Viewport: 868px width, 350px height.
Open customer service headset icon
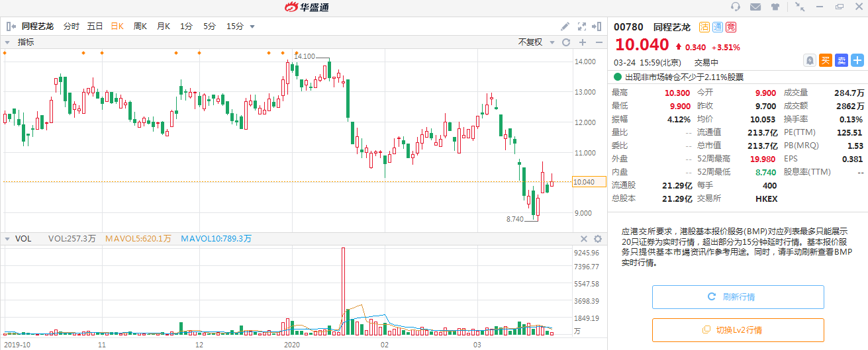736,7
